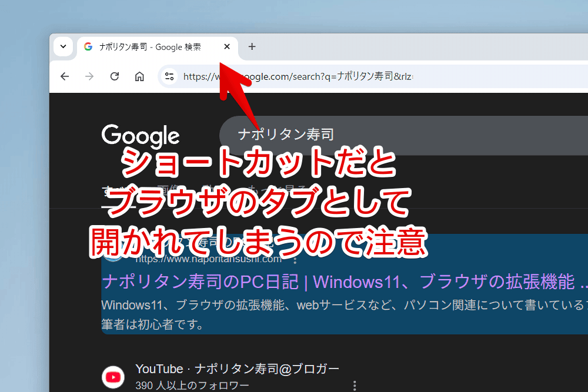Close the Google 検索 tab

coord(227,46)
